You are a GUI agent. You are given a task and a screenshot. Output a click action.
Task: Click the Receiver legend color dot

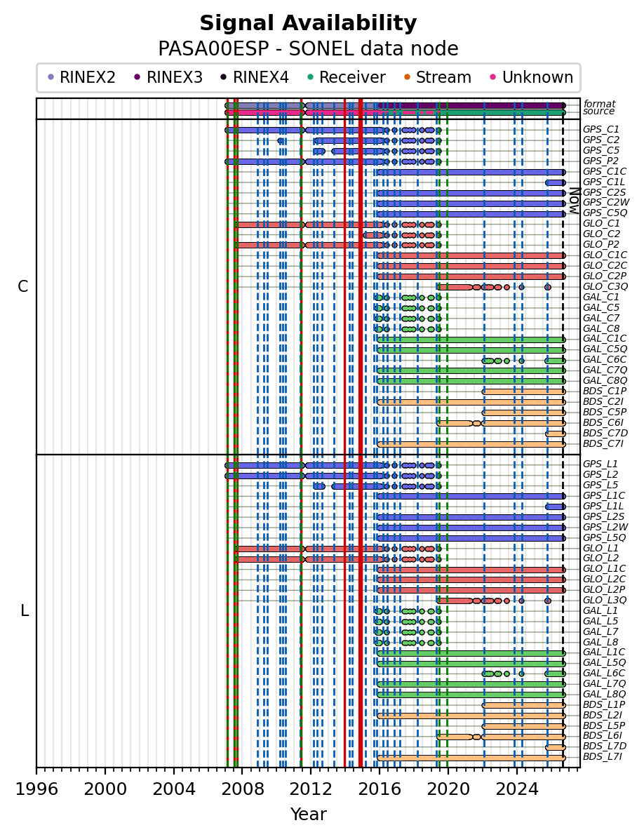pyautogui.click(x=310, y=77)
